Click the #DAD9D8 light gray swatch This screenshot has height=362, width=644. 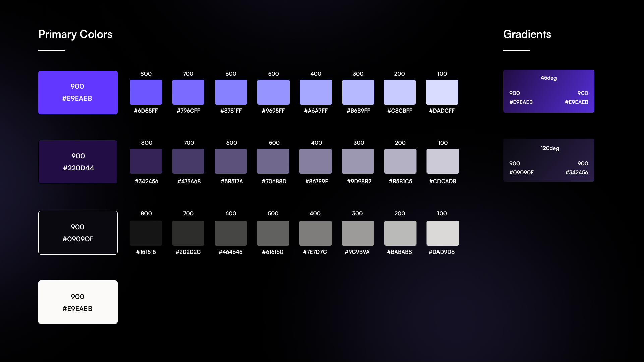point(443,233)
